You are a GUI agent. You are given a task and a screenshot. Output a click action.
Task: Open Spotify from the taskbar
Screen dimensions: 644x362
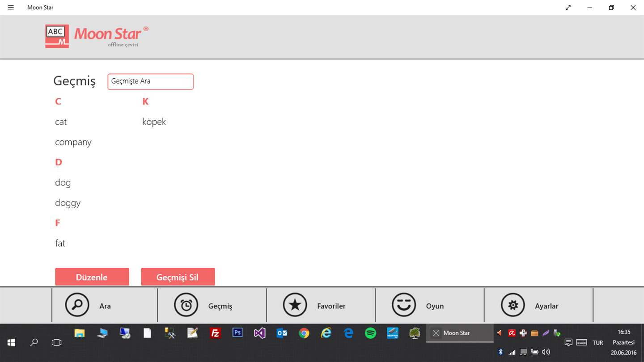[x=370, y=333]
